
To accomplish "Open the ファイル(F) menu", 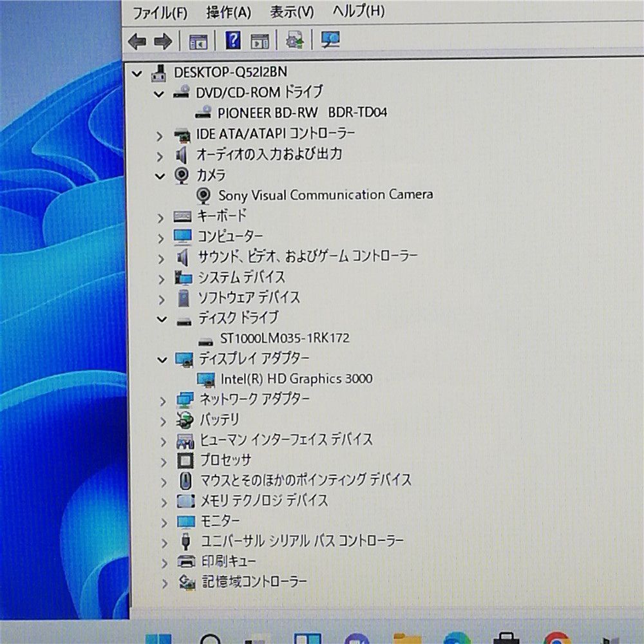I will click(x=160, y=13).
